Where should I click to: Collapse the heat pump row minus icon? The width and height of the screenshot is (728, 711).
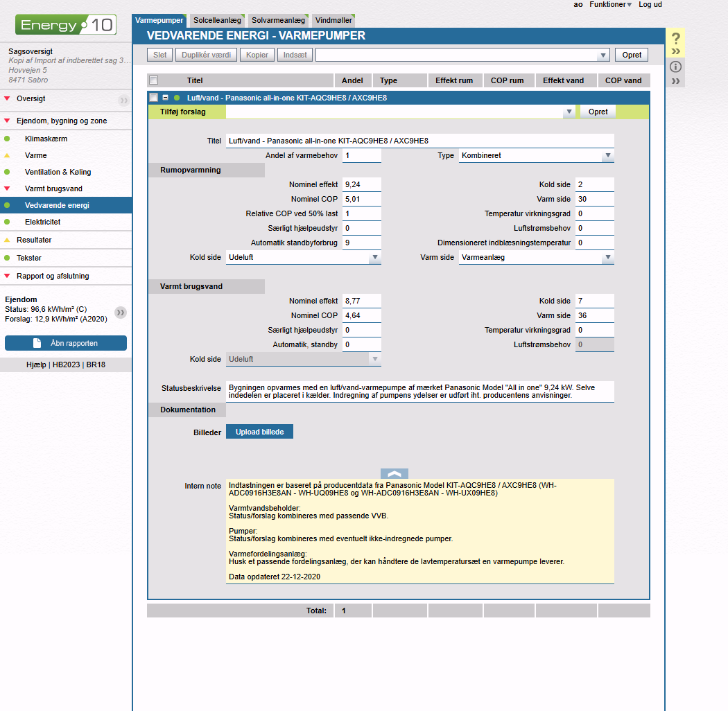click(x=165, y=98)
